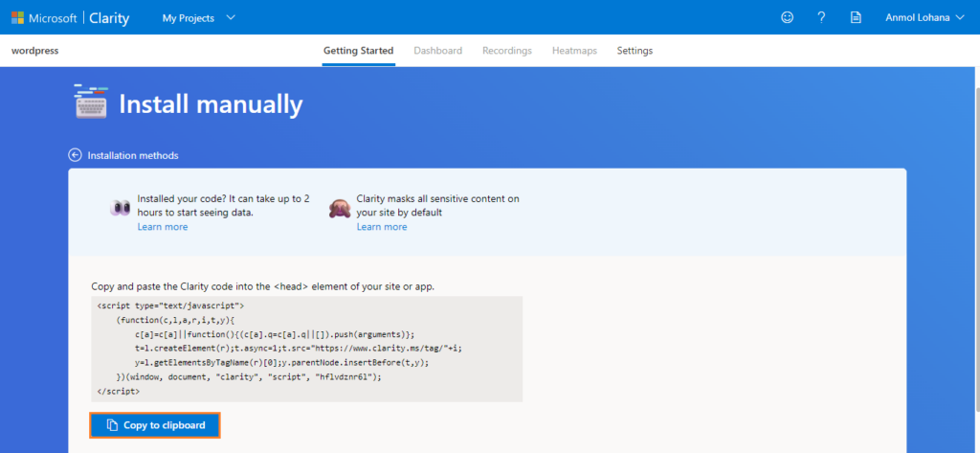
Task: Switch to the Dashboard tab
Action: [438, 51]
